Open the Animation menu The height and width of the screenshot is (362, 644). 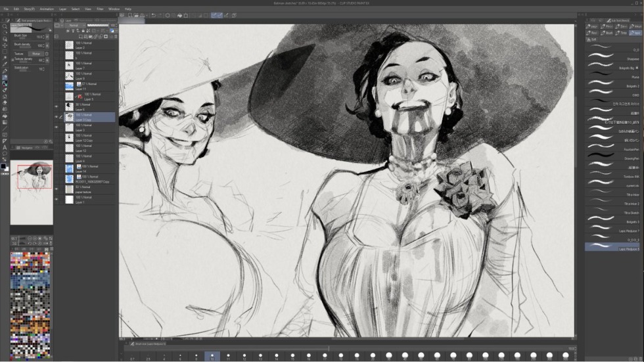coord(47,9)
